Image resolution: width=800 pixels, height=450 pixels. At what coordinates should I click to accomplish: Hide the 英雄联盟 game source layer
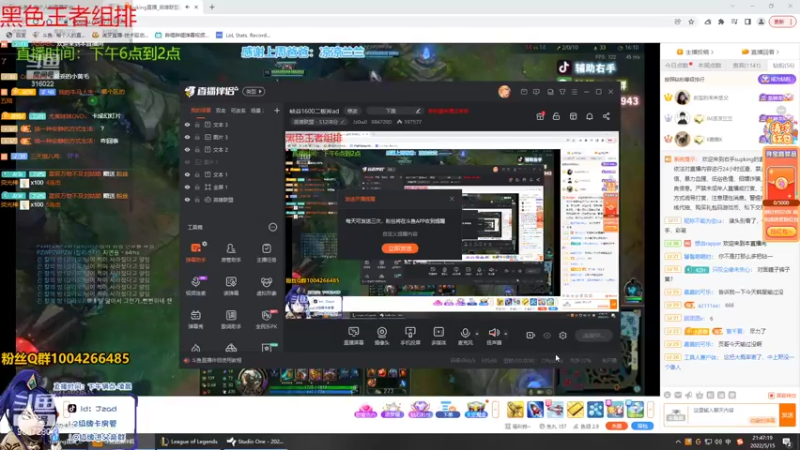(187, 200)
